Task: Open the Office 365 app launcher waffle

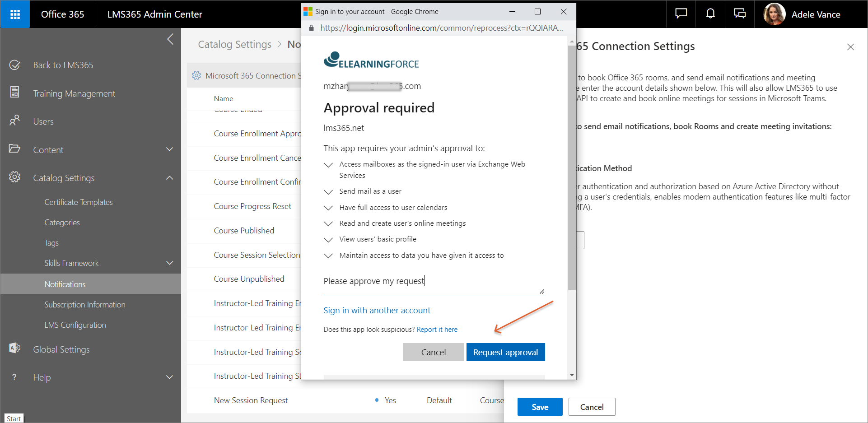Action: point(15,14)
